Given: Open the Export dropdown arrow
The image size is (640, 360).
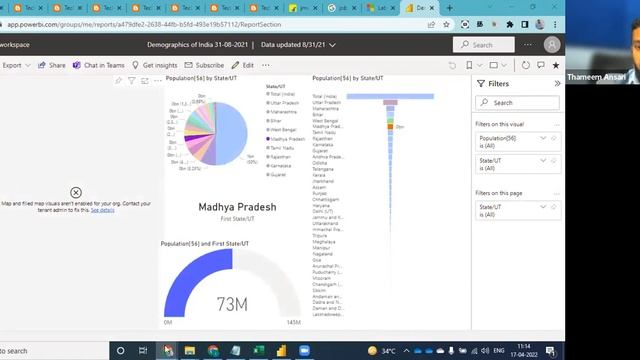Looking at the screenshot, I should point(28,65).
